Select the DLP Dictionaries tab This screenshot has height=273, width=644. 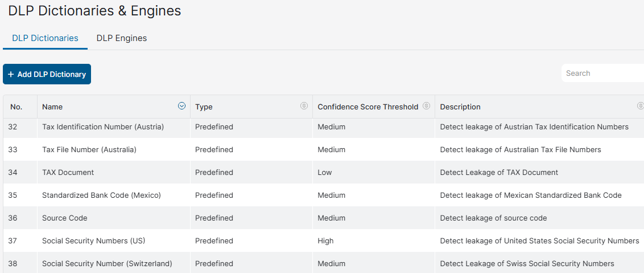(x=45, y=38)
